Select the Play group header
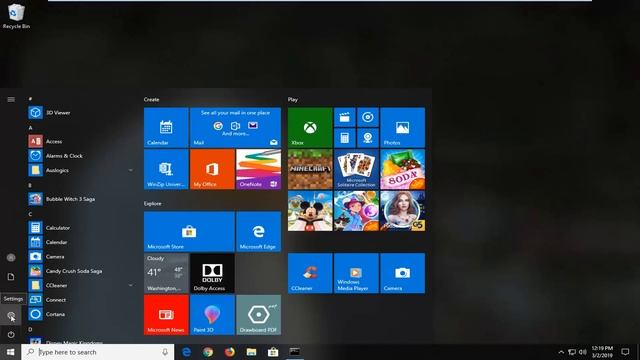 tap(293, 99)
